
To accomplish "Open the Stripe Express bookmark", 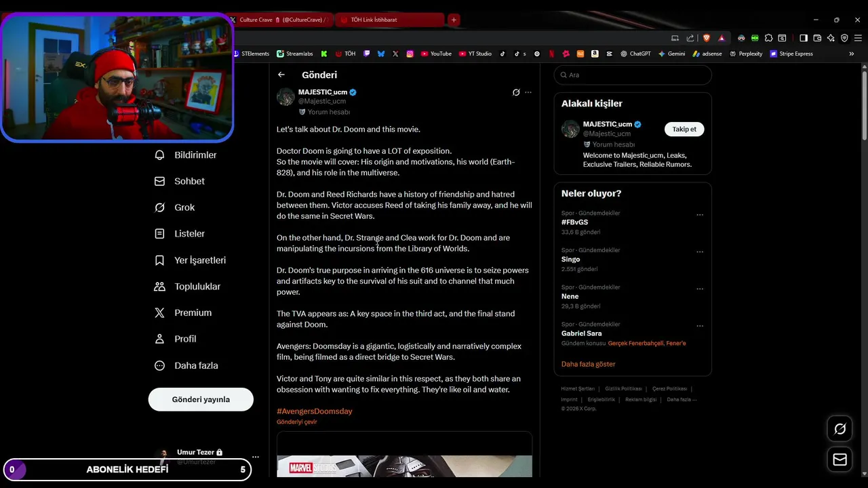I will 791,54.
